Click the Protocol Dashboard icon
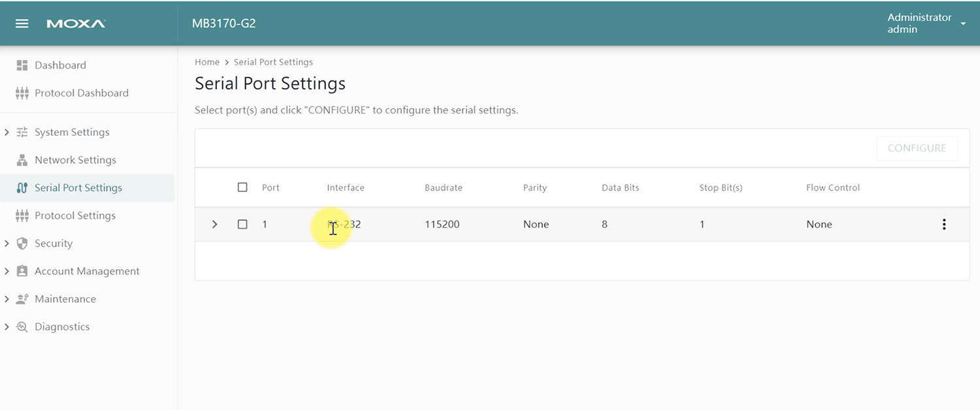The image size is (980, 410). click(x=22, y=93)
